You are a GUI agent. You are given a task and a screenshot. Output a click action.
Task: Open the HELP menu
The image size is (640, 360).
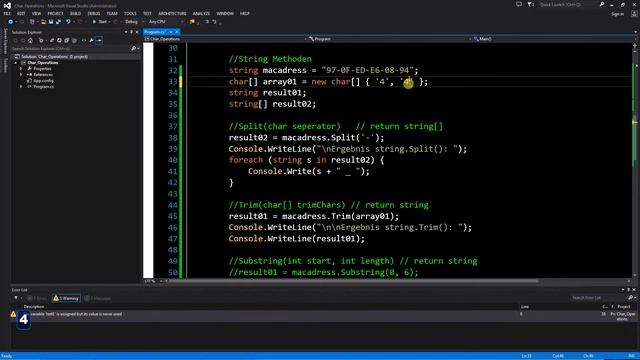(x=245, y=13)
